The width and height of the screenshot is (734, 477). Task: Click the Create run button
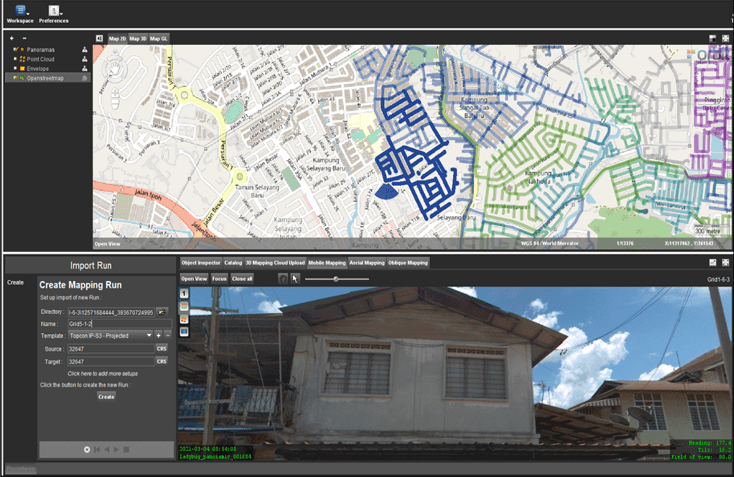click(106, 396)
